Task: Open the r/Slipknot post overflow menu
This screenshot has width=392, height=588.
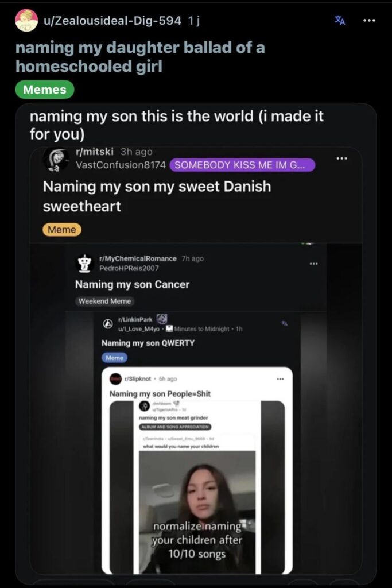Action: click(x=280, y=378)
